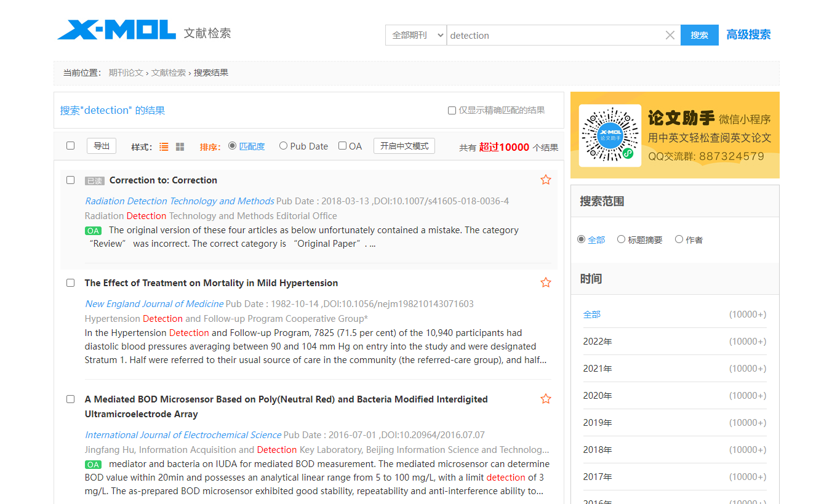Focus the search input containing 'detection'
The width and height of the screenshot is (816, 504).
pyautogui.click(x=554, y=35)
